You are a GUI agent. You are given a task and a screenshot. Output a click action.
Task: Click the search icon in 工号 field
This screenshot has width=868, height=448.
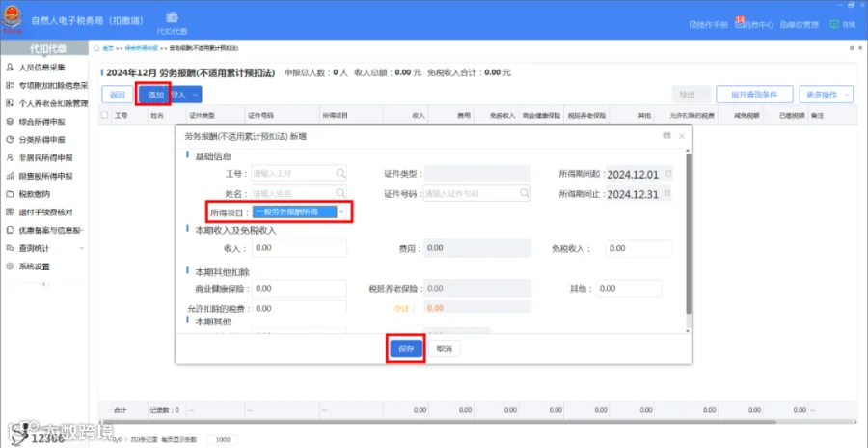[339, 173]
